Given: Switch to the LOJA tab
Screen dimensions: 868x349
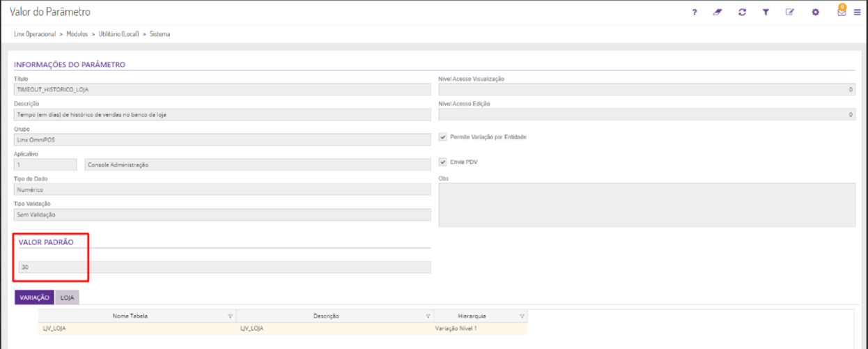Looking at the screenshot, I should 68,297.
